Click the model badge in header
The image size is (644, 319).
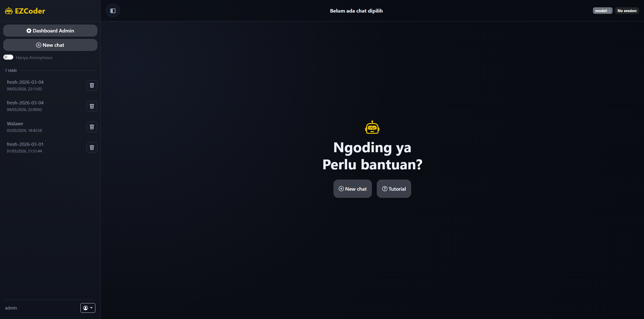pyautogui.click(x=602, y=11)
